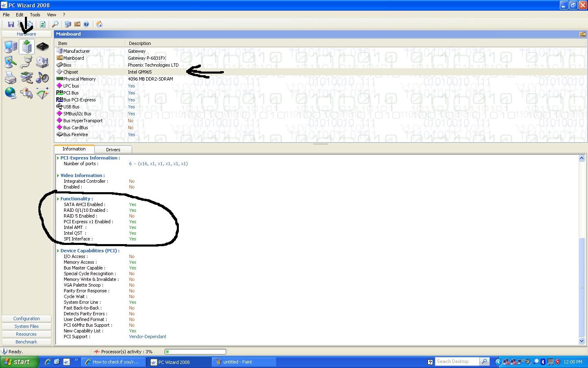Switch to the Information tab
The image size is (588, 368).
(74, 149)
